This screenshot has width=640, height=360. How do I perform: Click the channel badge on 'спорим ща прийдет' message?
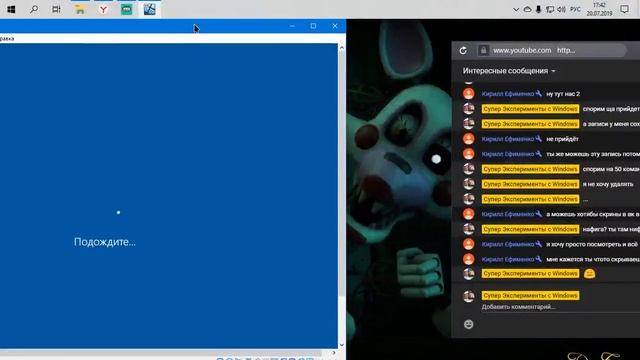[x=530, y=109]
